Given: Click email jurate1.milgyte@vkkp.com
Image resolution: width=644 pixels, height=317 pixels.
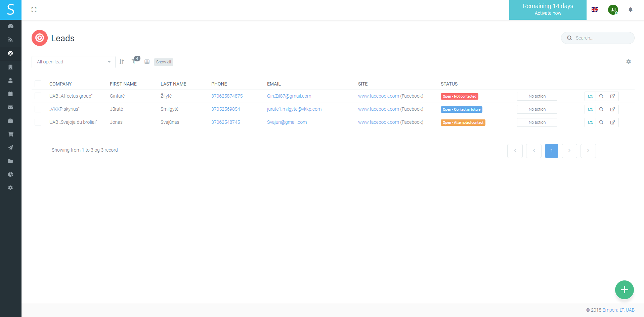Looking at the screenshot, I should pyautogui.click(x=294, y=109).
